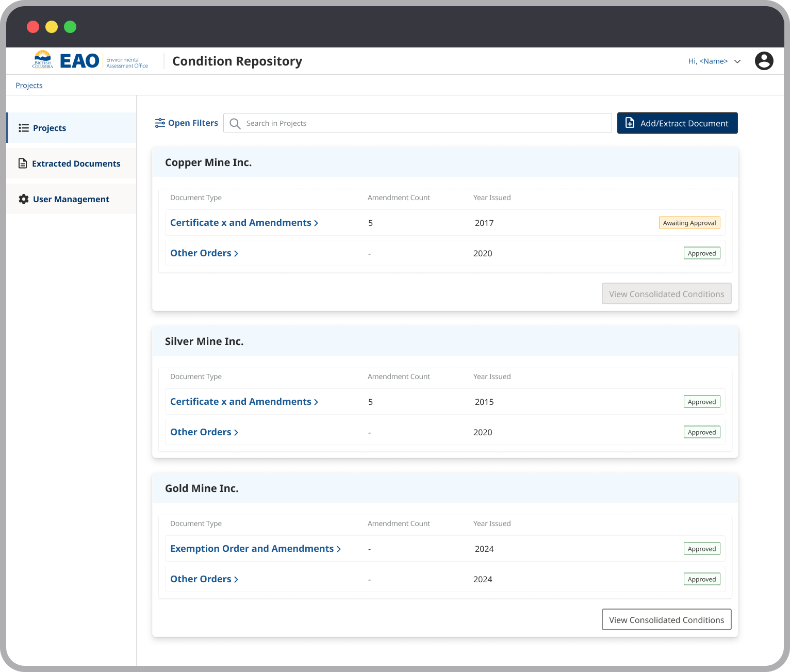The image size is (790, 672).
Task: Click the document-plus icon on Add/Extract button
Action: [630, 123]
